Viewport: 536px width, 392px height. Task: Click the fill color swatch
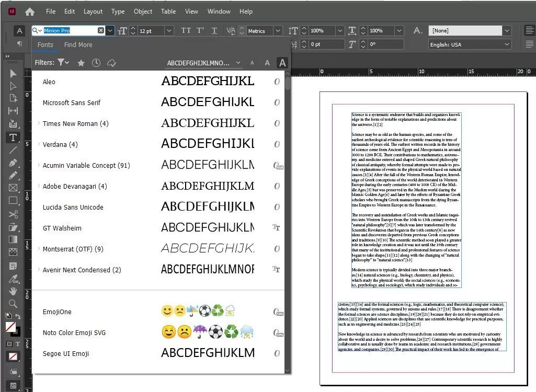click(10, 327)
